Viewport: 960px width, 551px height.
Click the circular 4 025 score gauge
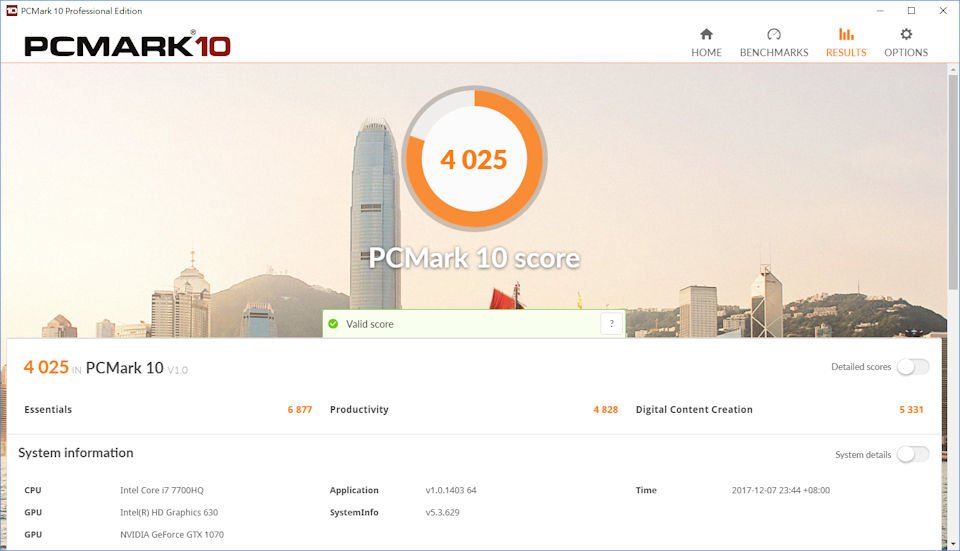tap(474, 159)
